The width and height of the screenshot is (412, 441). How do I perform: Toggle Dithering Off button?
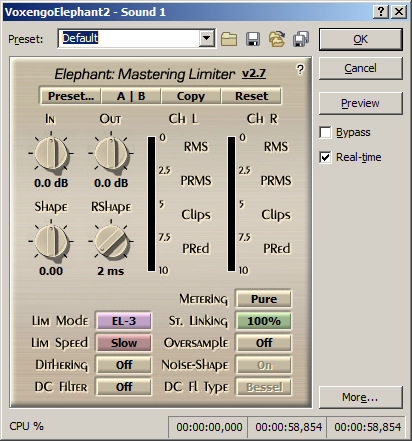coord(124,365)
